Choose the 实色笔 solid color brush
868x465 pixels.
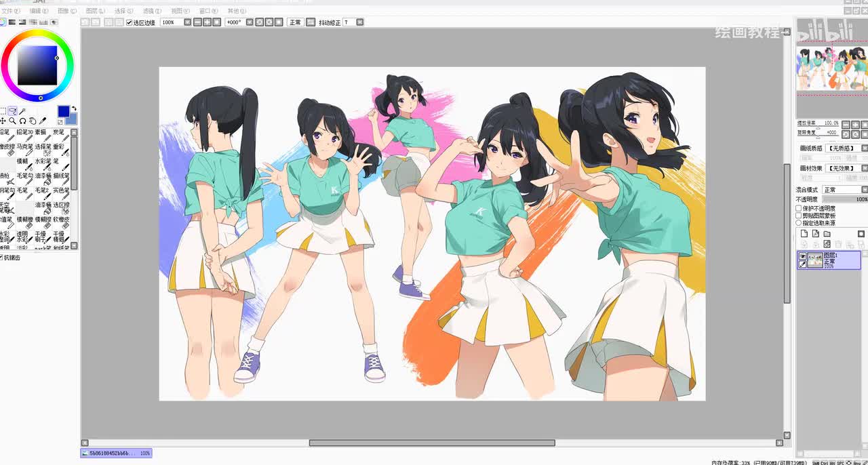coord(62,193)
